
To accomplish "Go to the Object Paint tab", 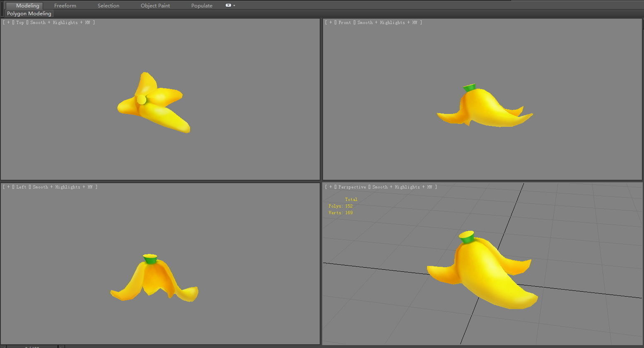I will coord(155,5).
